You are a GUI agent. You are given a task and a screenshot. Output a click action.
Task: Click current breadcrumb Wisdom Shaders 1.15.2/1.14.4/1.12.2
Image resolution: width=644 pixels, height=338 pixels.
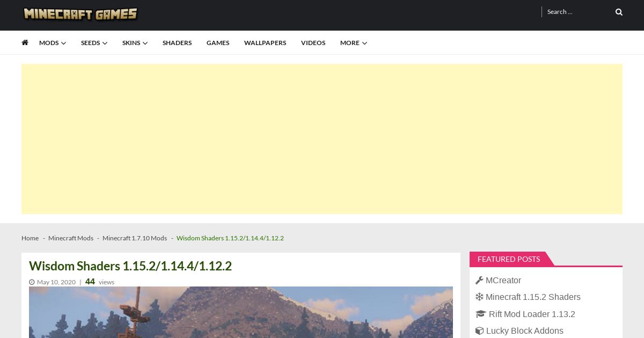(230, 238)
